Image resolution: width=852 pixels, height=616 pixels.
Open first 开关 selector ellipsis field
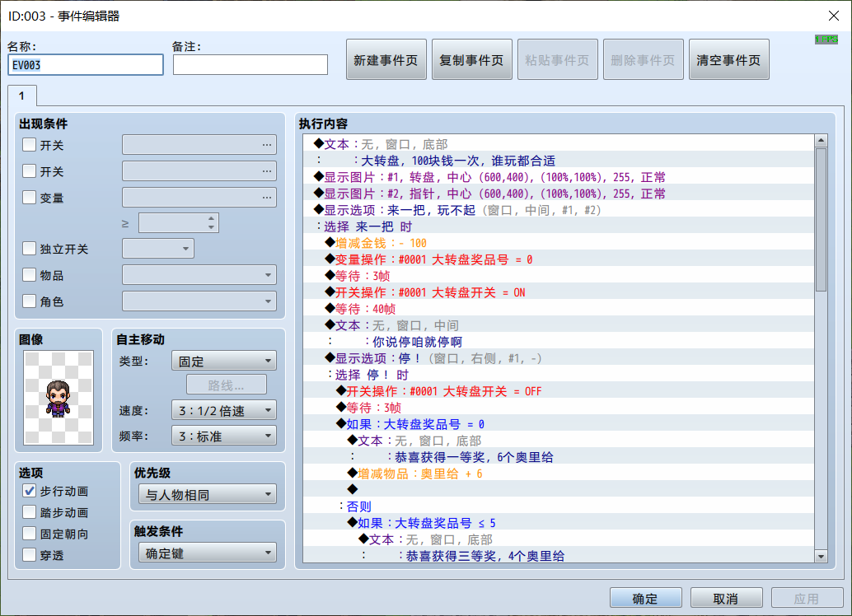point(199,145)
